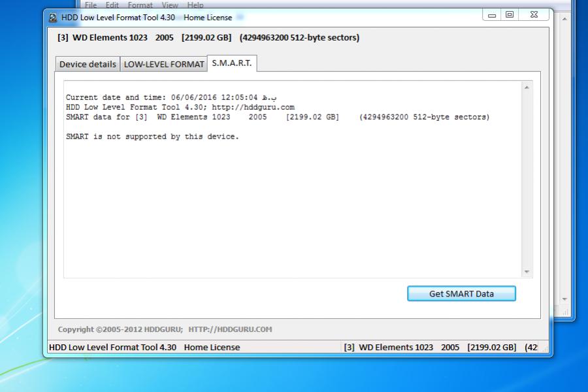588x392 pixels.
Task: Click the HDD Low Level Format Tool title icon
Action: 53,18
